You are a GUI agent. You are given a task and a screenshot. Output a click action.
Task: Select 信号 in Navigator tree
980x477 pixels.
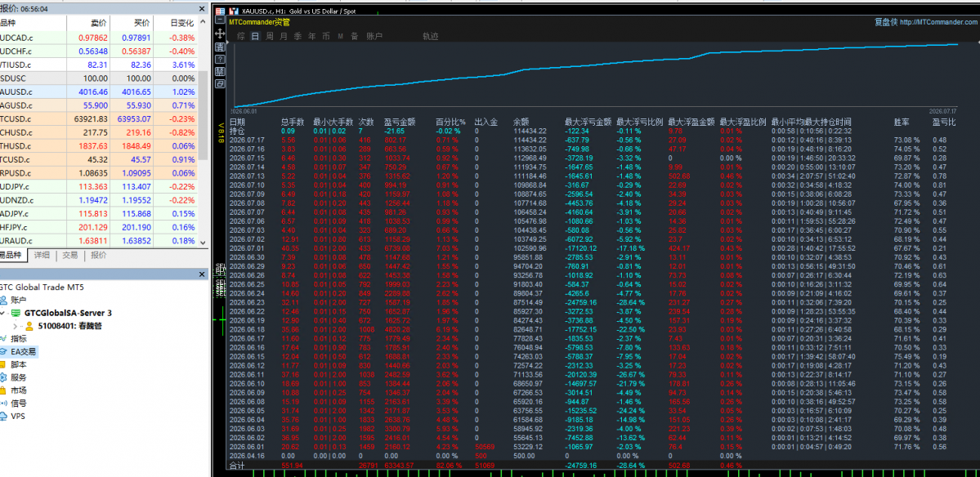[18, 403]
